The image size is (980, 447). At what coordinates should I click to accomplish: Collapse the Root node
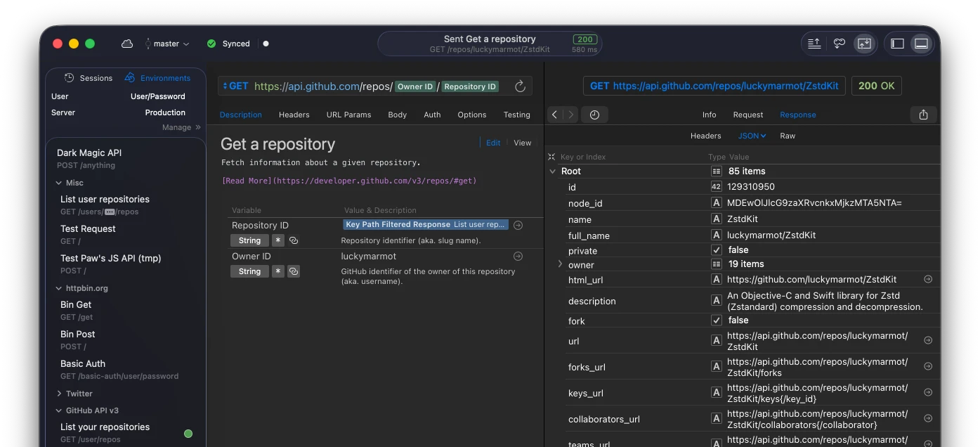point(553,171)
